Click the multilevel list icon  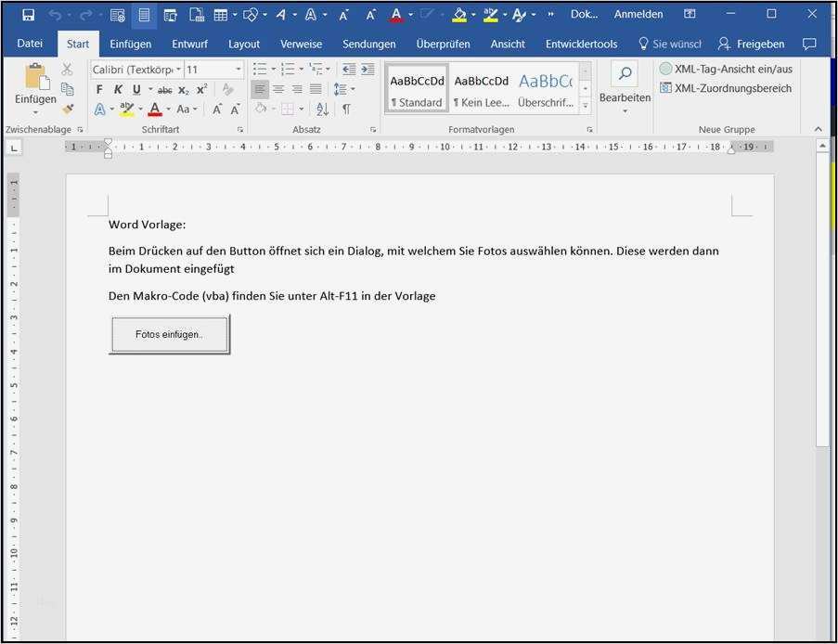316,69
